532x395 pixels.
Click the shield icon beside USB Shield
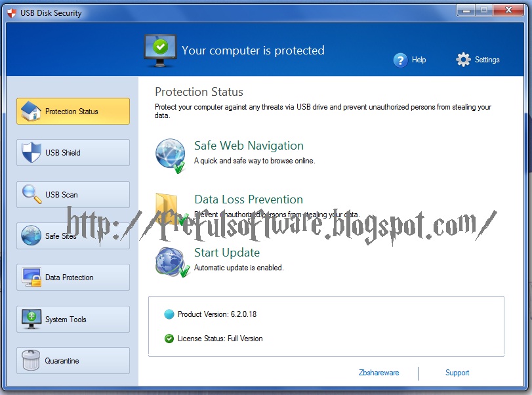pos(31,152)
